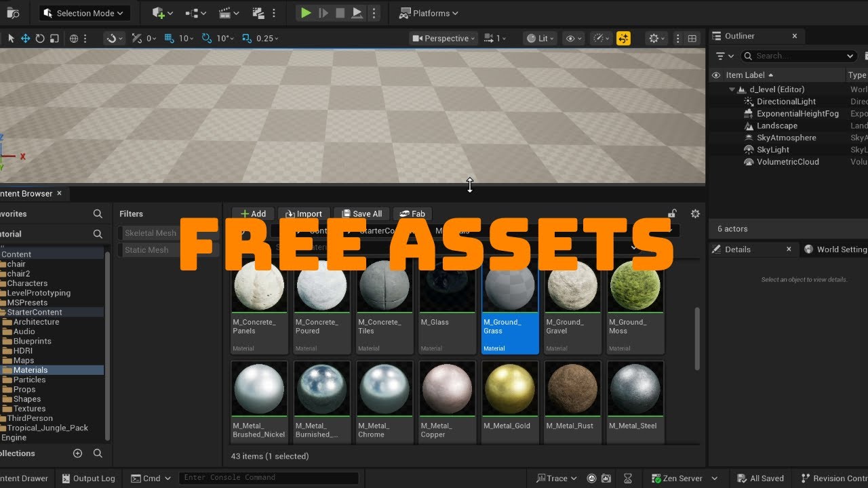Click the Translate (move) gizmo tool
Viewport: 868px width, 488px height.
(x=25, y=39)
